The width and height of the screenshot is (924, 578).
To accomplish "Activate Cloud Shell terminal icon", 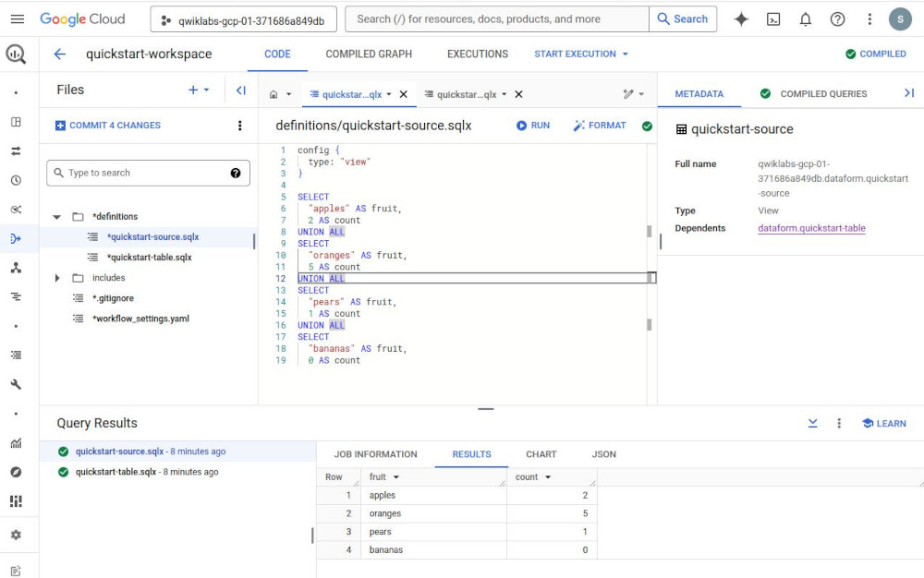I will pyautogui.click(x=773, y=19).
